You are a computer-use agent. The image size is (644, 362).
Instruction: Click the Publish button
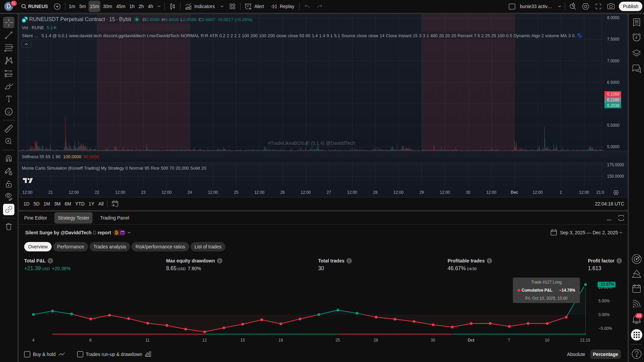[x=630, y=6]
